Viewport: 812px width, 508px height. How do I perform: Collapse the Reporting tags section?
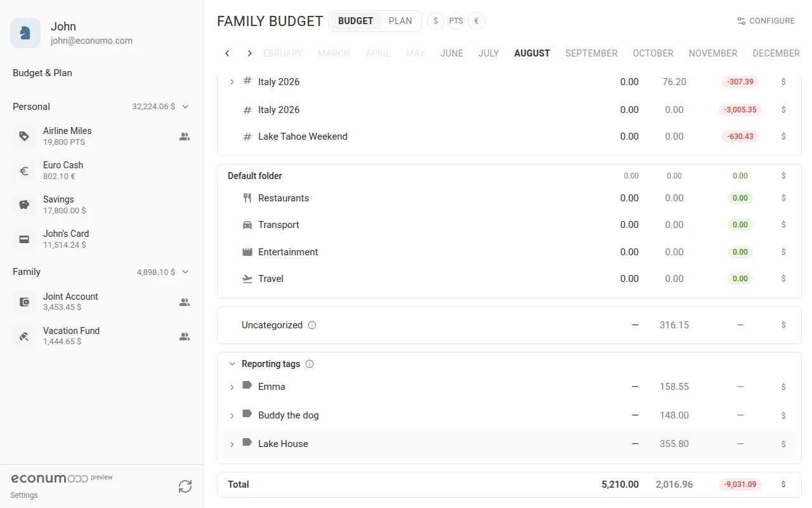(232, 364)
